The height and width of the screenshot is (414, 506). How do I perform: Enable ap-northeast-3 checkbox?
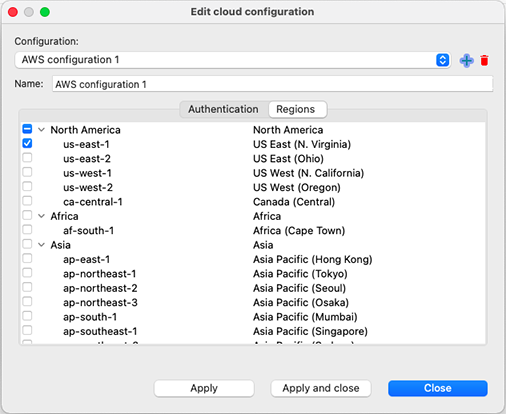point(27,302)
